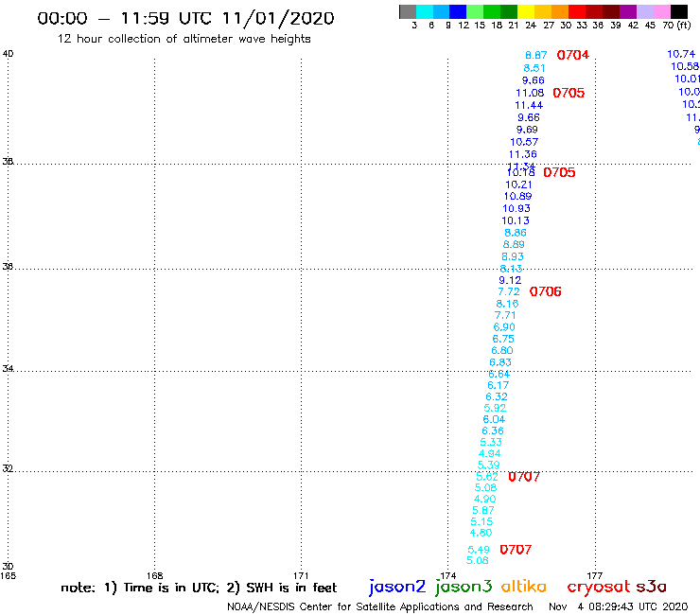Click the wave height value 5.15
The width and height of the screenshot is (700, 615).
[x=481, y=521]
